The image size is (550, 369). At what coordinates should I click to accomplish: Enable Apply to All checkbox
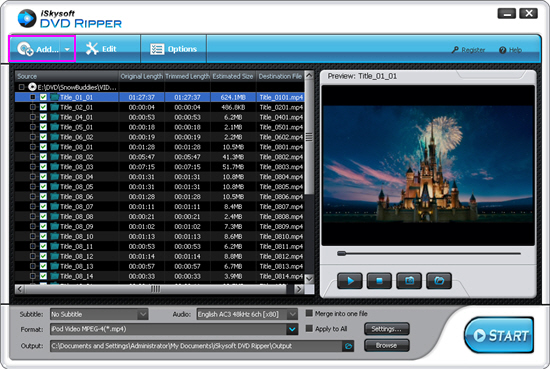coord(309,329)
